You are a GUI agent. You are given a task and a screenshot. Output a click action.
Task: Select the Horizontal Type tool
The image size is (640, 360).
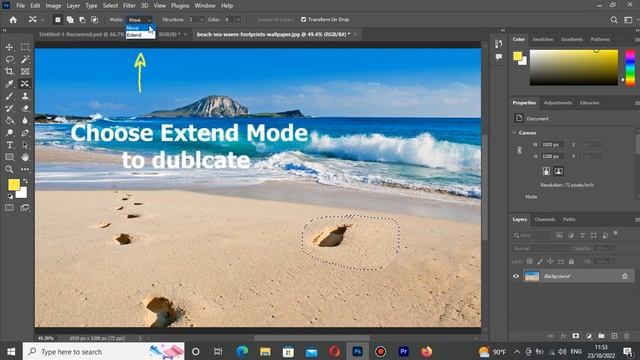pyautogui.click(x=9, y=145)
